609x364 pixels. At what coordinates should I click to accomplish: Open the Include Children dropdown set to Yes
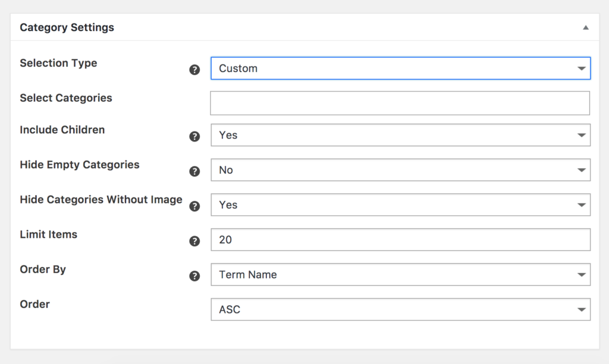(400, 135)
